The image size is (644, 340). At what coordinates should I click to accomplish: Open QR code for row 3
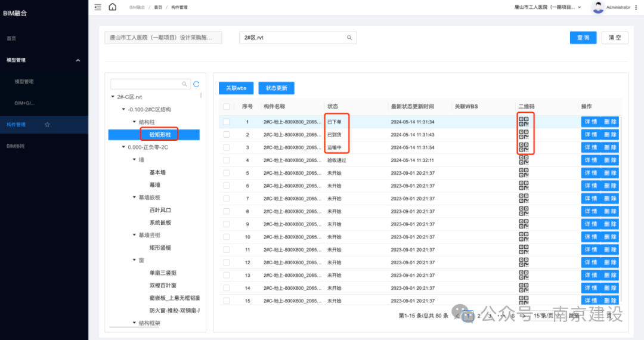pos(524,147)
